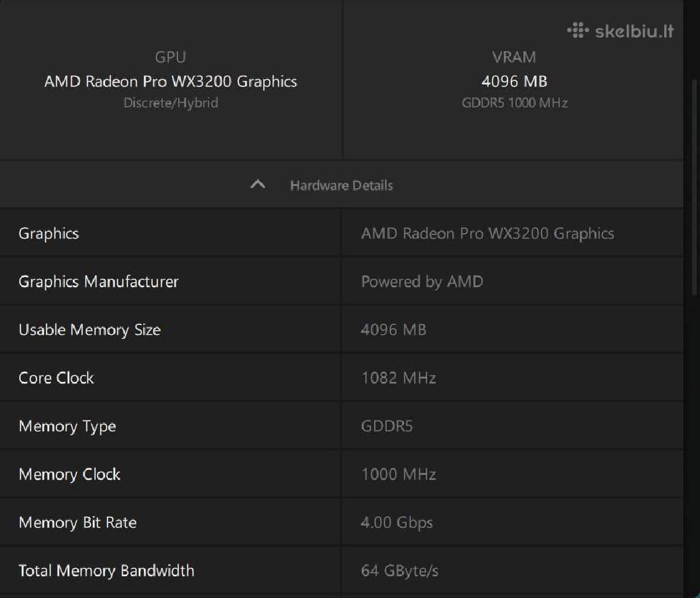Select the 'Discrete/Hybrid' subtitle

tap(171, 103)
